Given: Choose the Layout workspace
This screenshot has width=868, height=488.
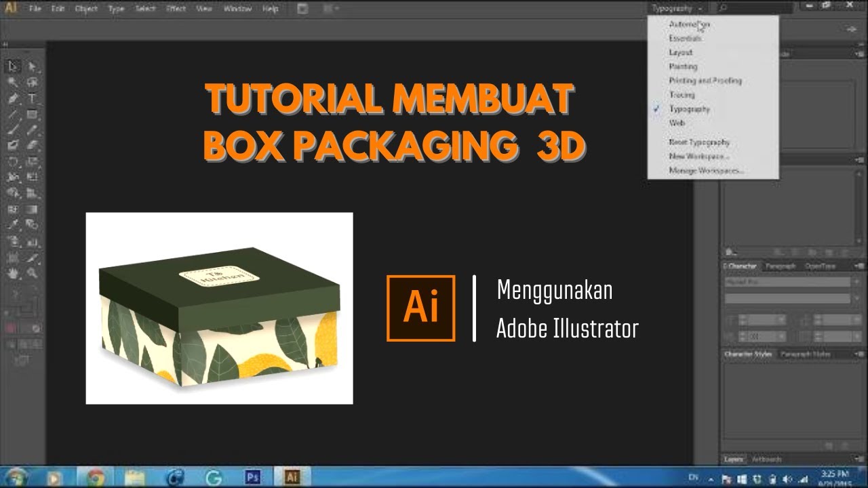Looking at the screenshot, I should (681, 52).
